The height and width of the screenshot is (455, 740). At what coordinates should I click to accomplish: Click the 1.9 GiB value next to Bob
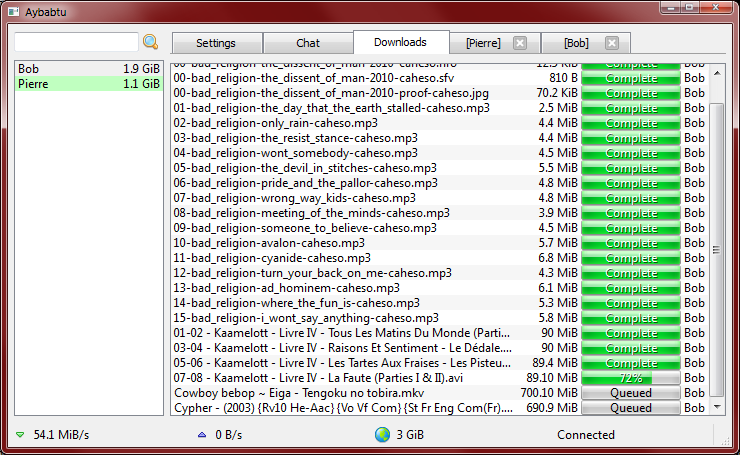141,69
